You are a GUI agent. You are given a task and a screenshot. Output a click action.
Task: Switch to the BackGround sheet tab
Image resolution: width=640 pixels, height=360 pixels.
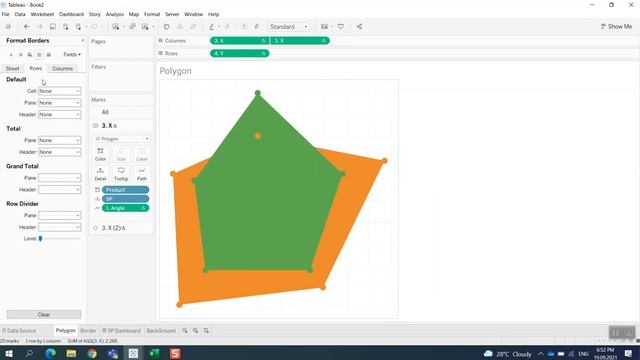(161, 331)
